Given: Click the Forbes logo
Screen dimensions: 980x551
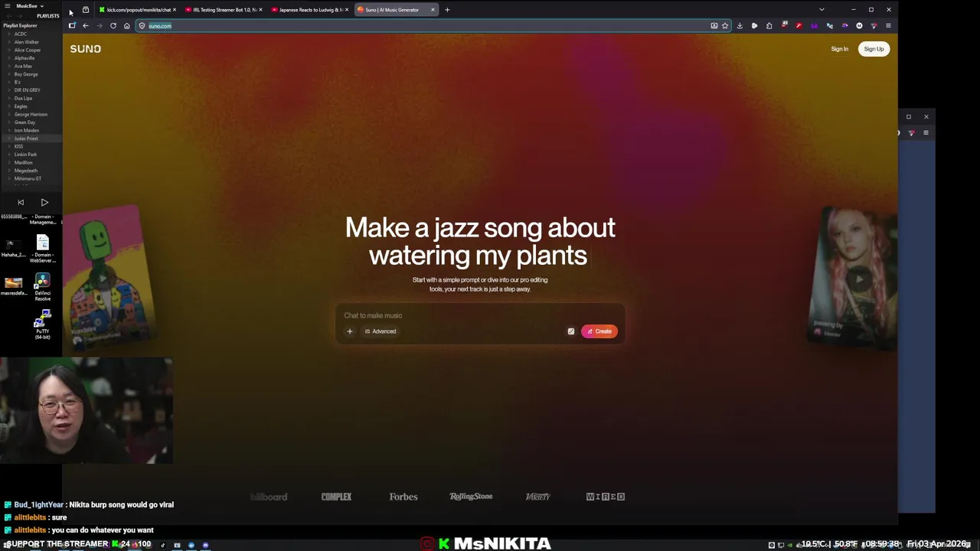Looking at the screenshot, I should 403,497.
